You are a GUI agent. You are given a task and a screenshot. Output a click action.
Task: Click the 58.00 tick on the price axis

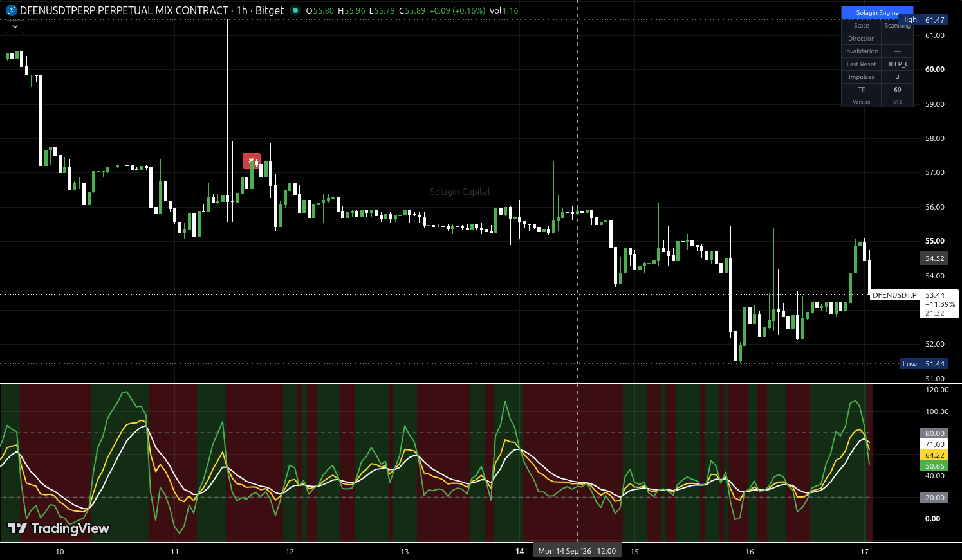(x=934, y=138)
